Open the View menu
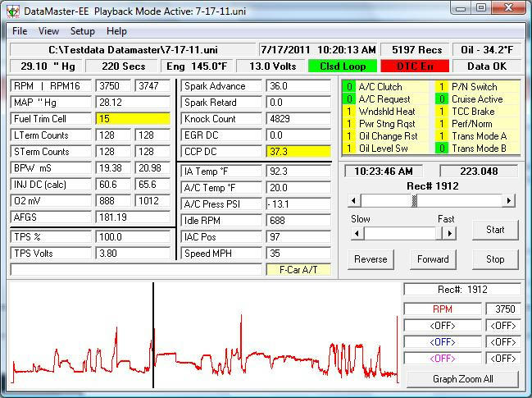Screen dimensions: 532x398 48,31
